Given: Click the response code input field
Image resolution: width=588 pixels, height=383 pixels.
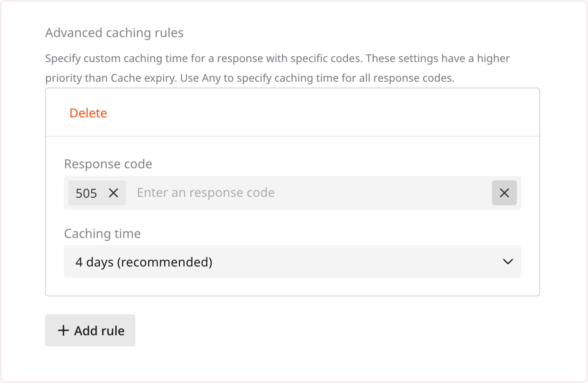Looking at the screenshot, I should tap(296, 193).
